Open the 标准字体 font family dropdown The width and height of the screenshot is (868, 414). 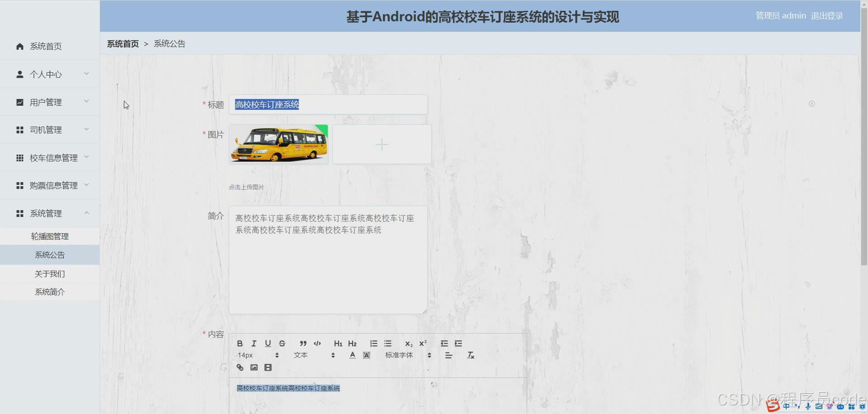(x=408, y=355)
